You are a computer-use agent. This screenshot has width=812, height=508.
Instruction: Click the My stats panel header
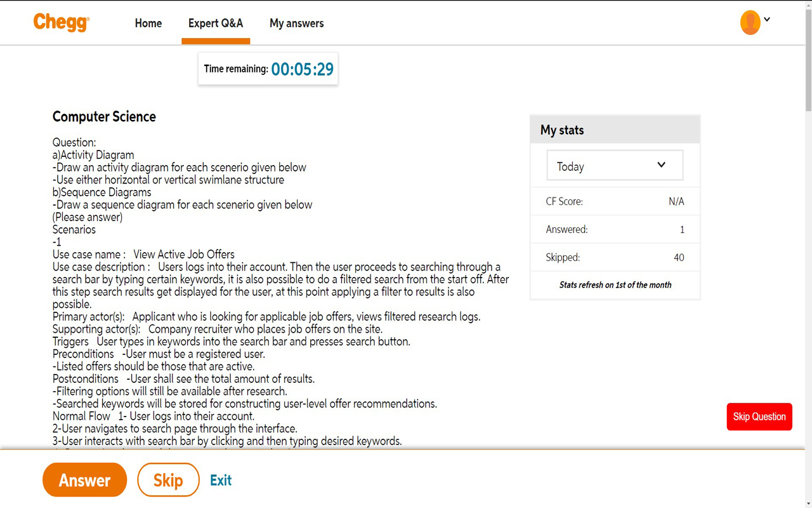pyautogui.click(x=563, y=130)
